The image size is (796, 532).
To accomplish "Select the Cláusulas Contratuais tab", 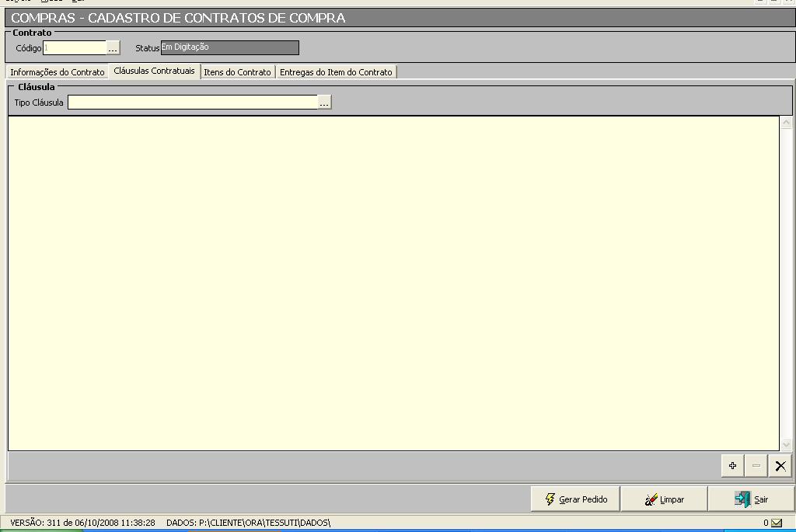I will point(154,71).
